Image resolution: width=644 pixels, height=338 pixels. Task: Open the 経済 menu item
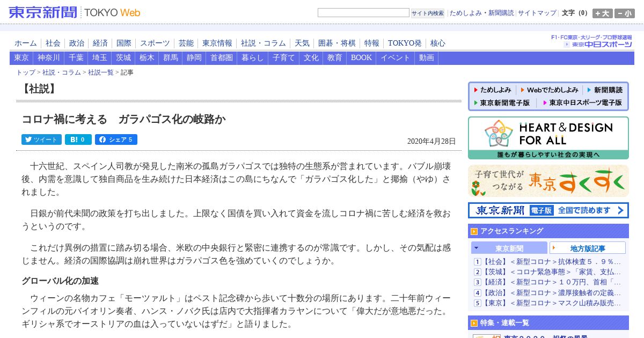point(100,43)
